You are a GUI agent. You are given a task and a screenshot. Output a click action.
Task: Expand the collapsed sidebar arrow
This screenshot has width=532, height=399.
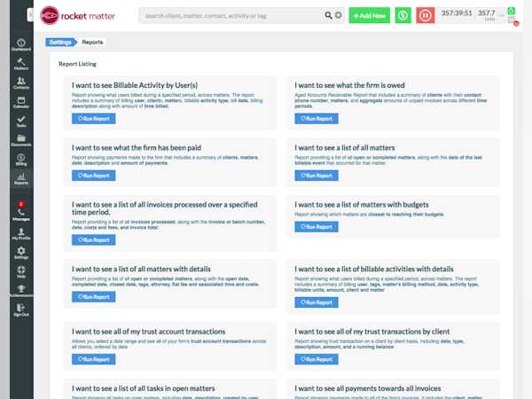click(x=30, y=14)
